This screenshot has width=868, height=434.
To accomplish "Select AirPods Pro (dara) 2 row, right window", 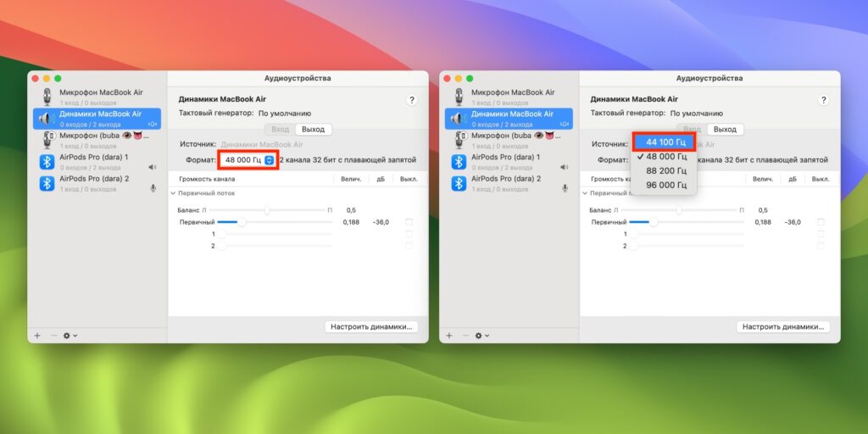I will [x=509, y=183].
